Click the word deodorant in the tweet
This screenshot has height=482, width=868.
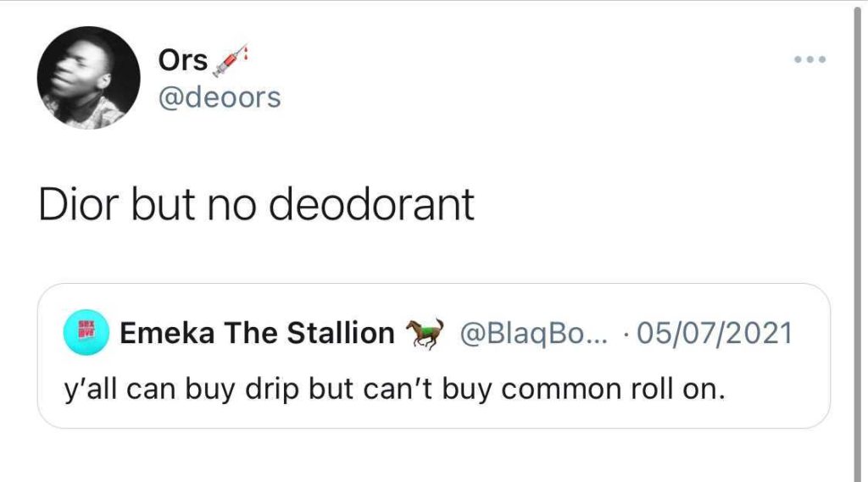click(371, 204)
